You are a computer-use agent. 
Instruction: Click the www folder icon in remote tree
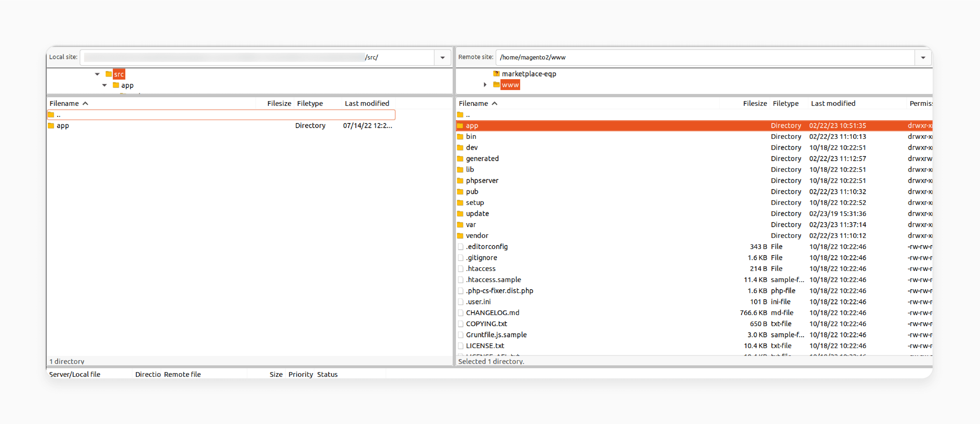(497, 85)
